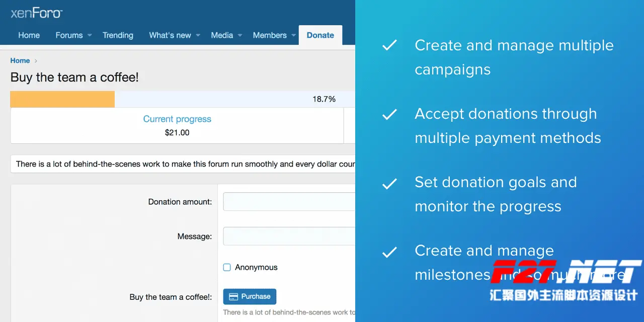Go to Home in navigation bar
This screenshot has width=644, height=322.
(x=29, y=35)
